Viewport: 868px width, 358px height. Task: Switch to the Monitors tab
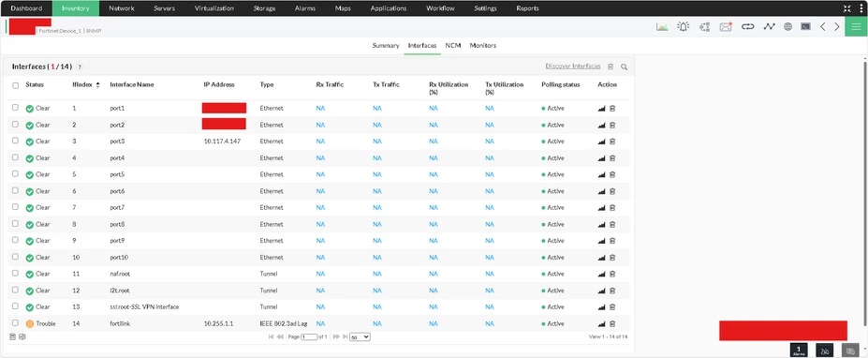(483, 45)
